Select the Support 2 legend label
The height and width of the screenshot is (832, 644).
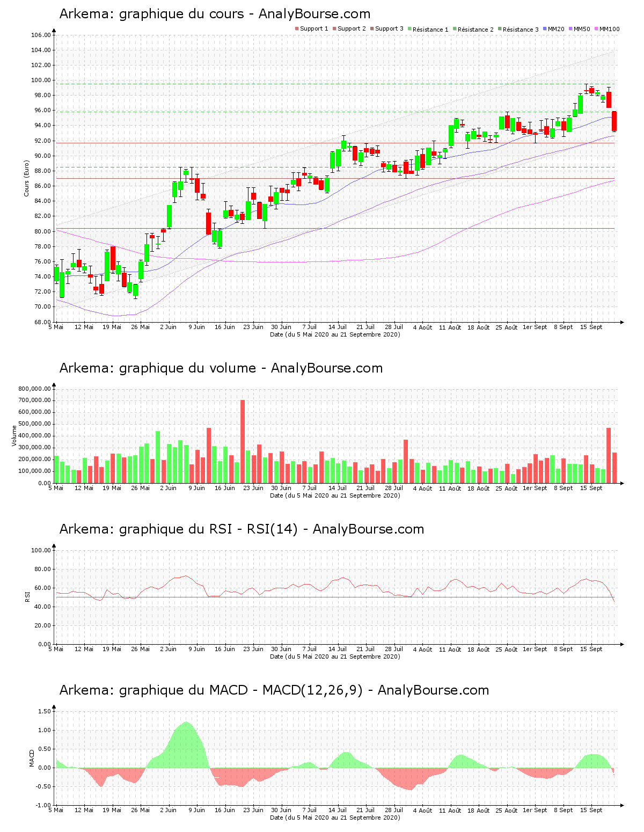pyautogui.click(x=352, y=29)
